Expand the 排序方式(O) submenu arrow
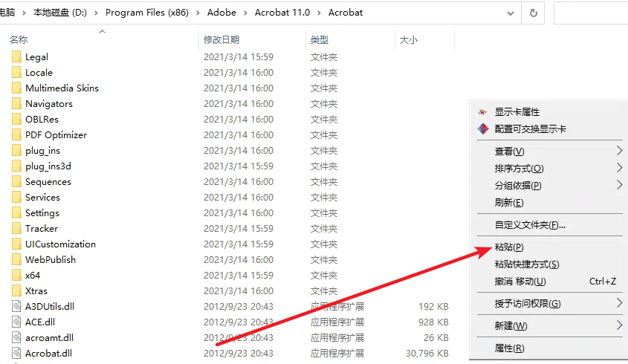The width and height of the screenshot is (628, 364). point(619,168)
